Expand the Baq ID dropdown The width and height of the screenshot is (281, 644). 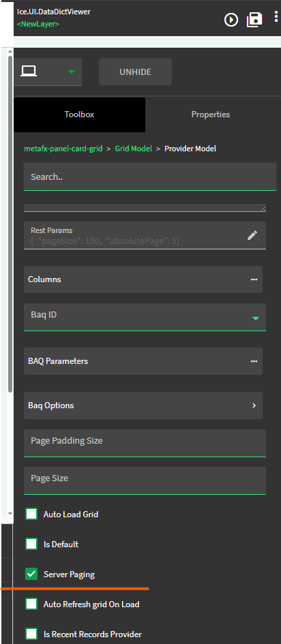tap(256, 318)
